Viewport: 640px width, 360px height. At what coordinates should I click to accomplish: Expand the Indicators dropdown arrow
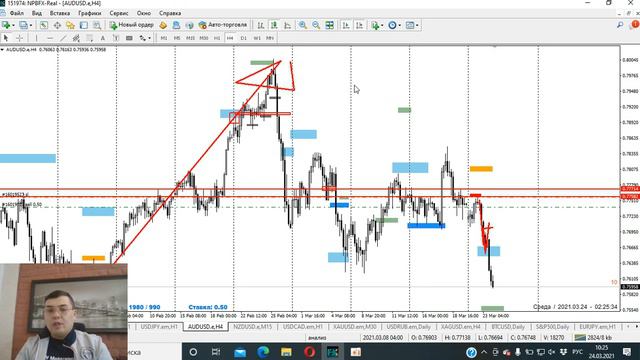[x=382, y=25]
